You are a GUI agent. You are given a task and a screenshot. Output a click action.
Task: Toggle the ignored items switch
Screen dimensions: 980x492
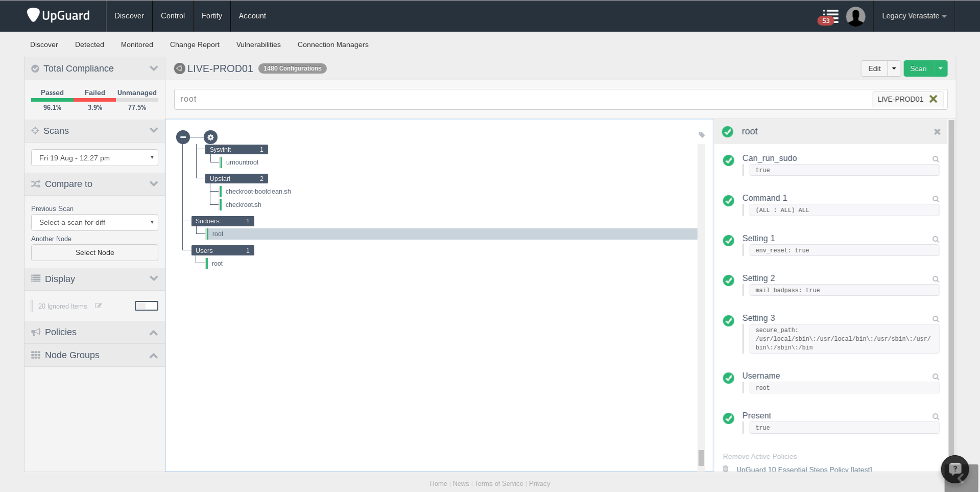tap(147, 306)
